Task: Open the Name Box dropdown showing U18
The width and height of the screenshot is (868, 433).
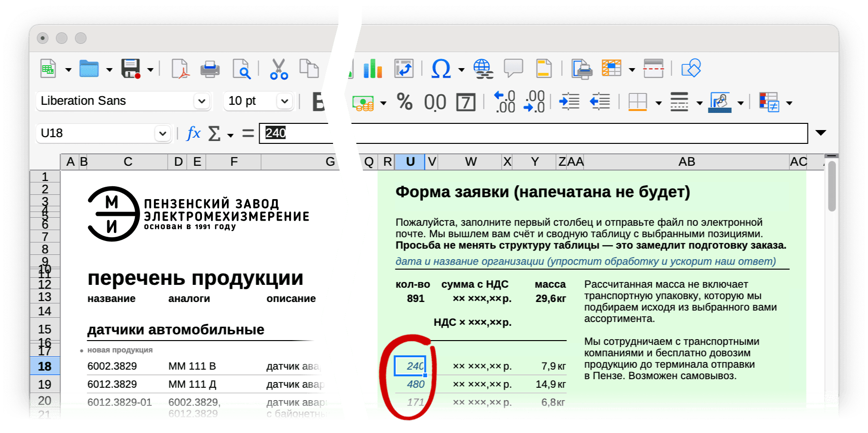Action: pos(162,133)
